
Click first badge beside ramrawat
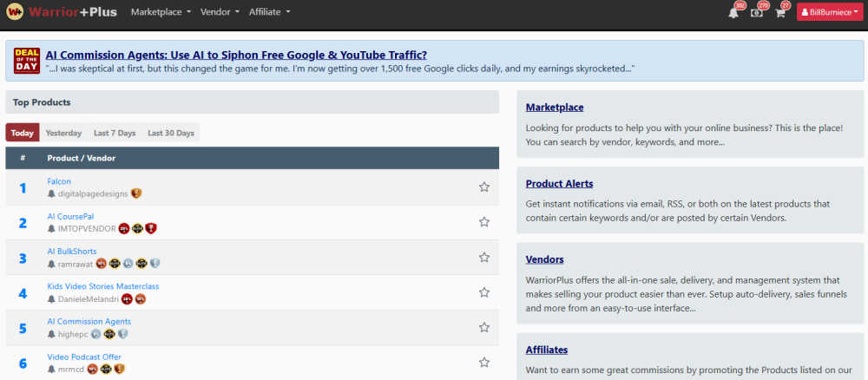[x=101, y=264]
